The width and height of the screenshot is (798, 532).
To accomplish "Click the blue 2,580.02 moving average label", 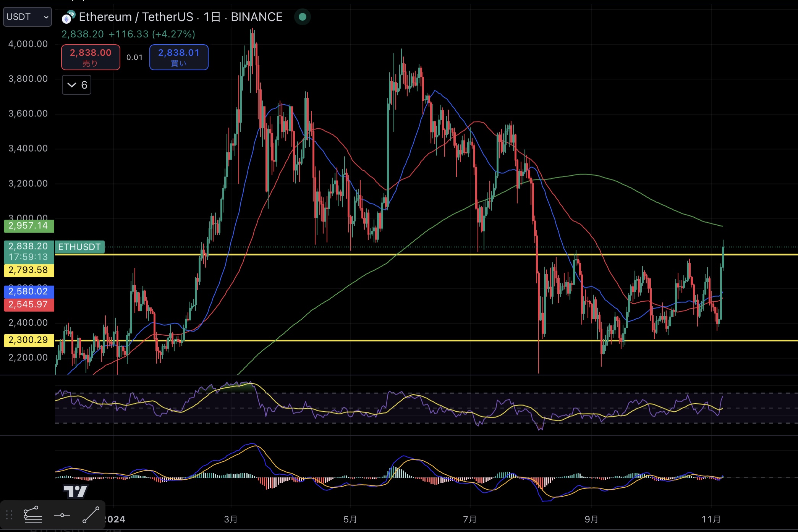I will (29, 292).
